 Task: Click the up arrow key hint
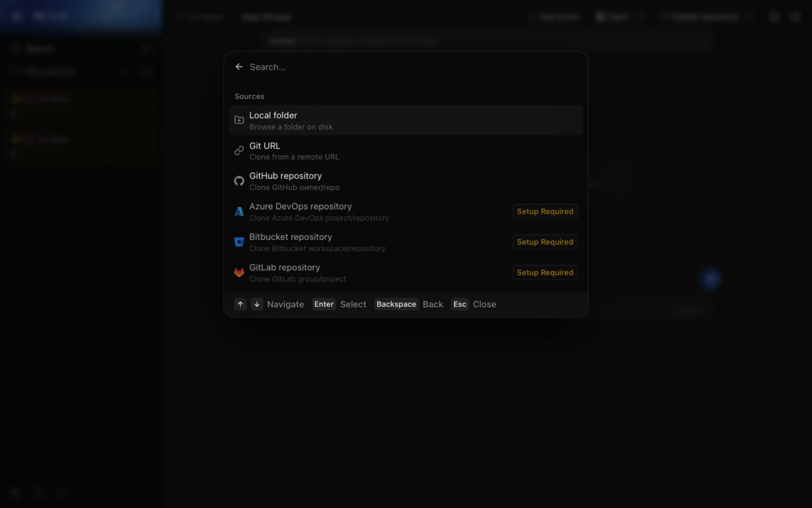[240, 304]
